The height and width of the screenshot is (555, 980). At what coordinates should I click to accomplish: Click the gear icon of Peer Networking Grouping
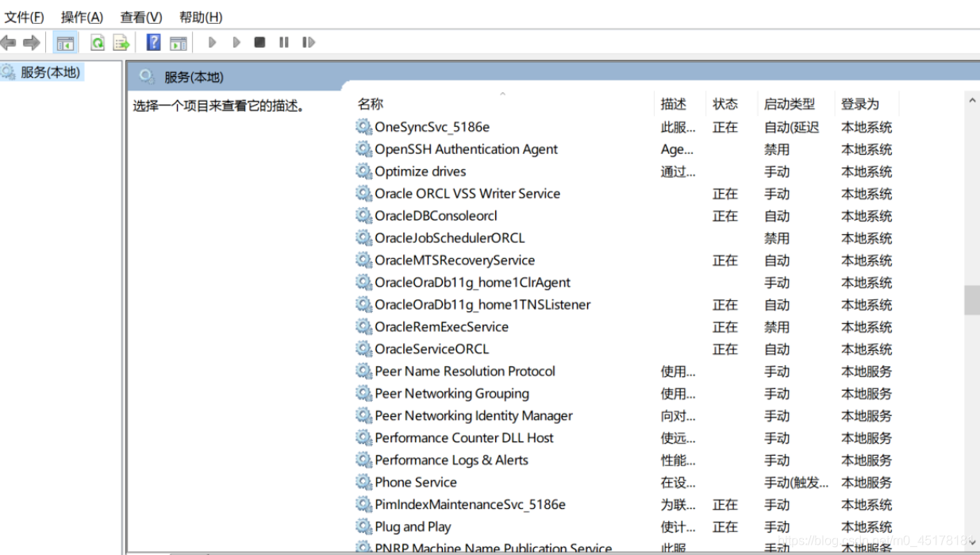click(x=363, y=394)
